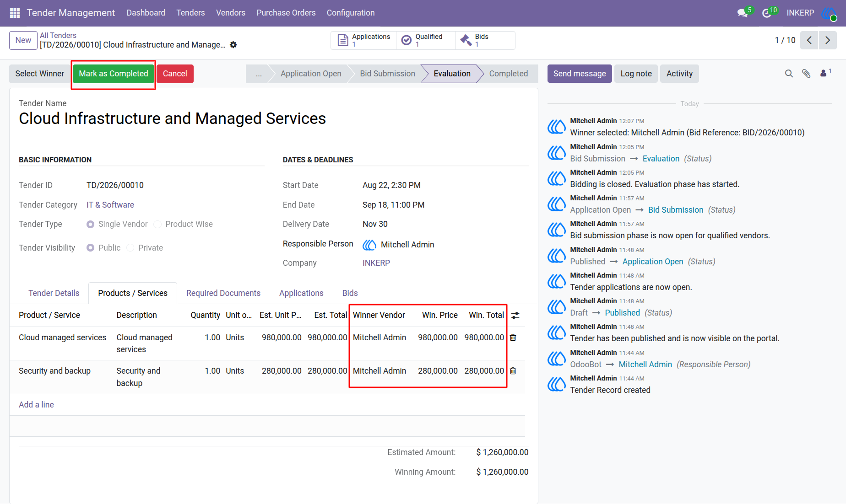
Task: Select Product Wise tender type
Action: [x=157, y=224]
